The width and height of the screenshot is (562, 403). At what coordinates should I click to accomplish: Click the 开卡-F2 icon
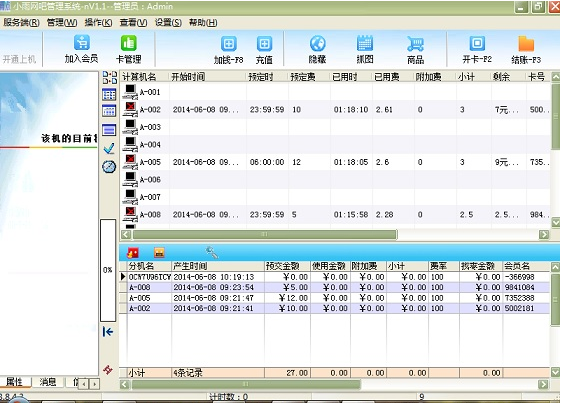coord(477,44)
